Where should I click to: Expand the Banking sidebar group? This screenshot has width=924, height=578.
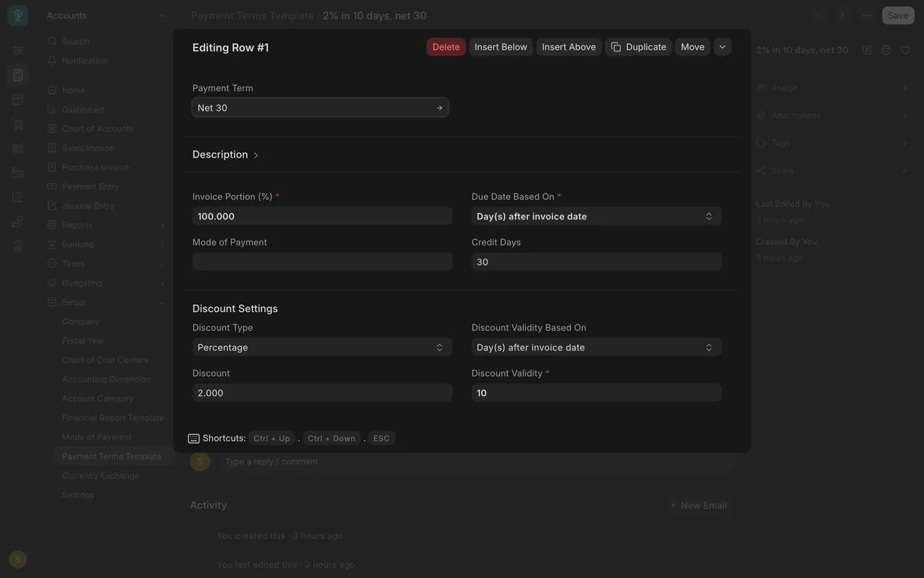106,244
